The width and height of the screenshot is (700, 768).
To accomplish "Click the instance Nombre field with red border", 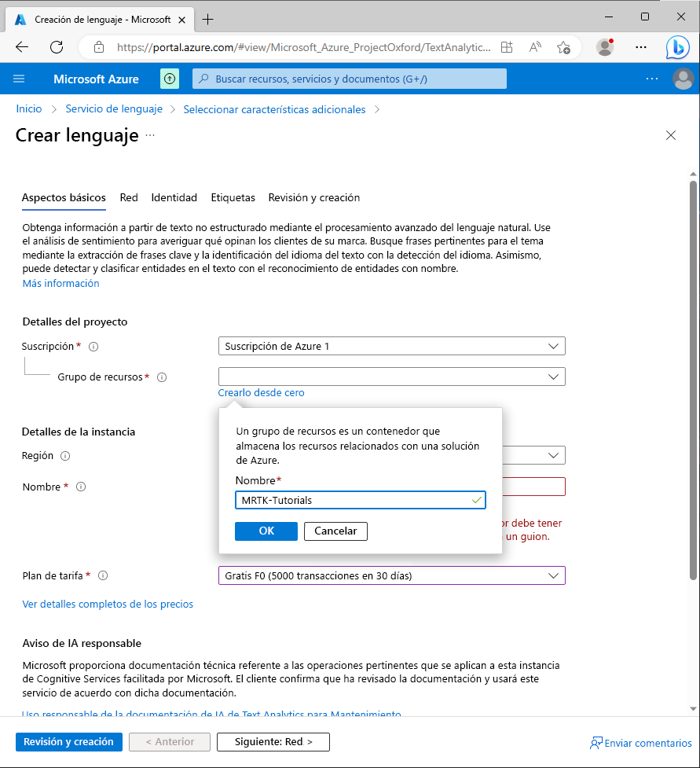I will coord(533,487).
